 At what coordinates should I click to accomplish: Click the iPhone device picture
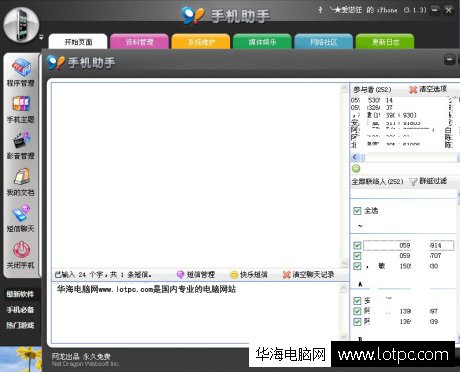point(21,25)
